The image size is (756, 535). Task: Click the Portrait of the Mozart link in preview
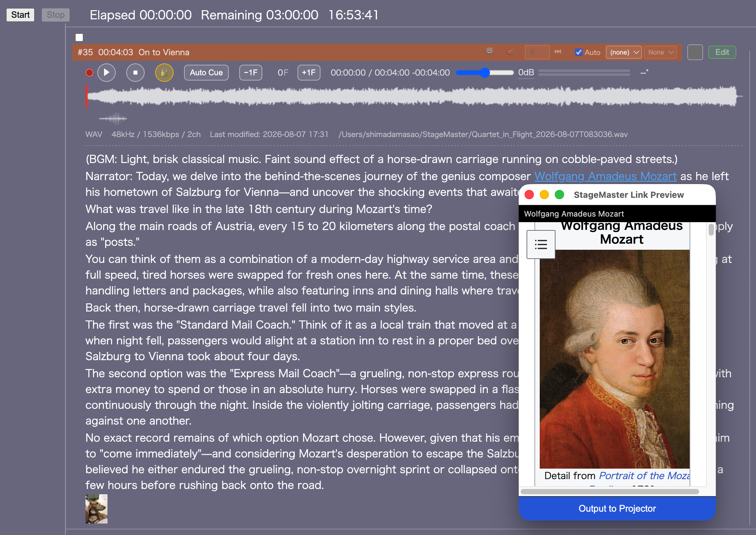pos(644,476)
